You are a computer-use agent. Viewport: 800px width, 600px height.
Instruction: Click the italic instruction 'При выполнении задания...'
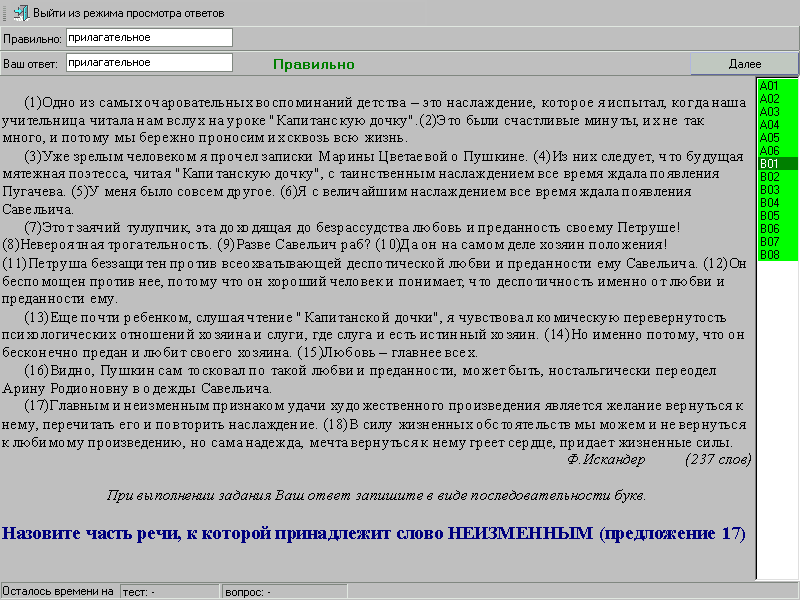click(x=377, y=495)
